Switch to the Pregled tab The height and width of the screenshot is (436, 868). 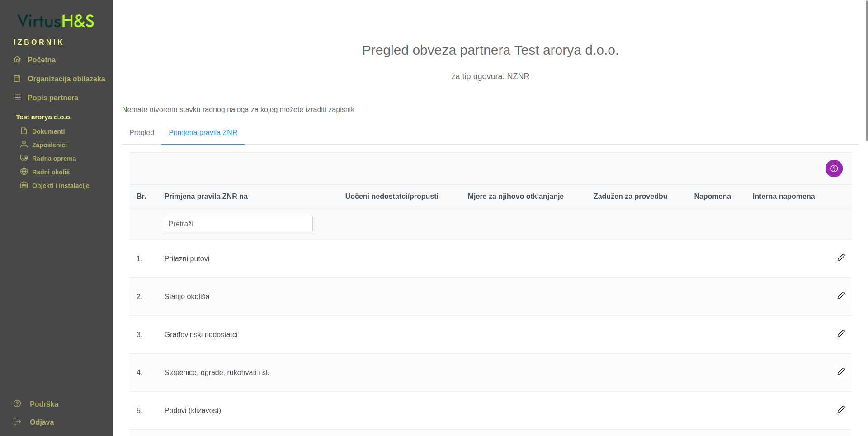point(142,132)
